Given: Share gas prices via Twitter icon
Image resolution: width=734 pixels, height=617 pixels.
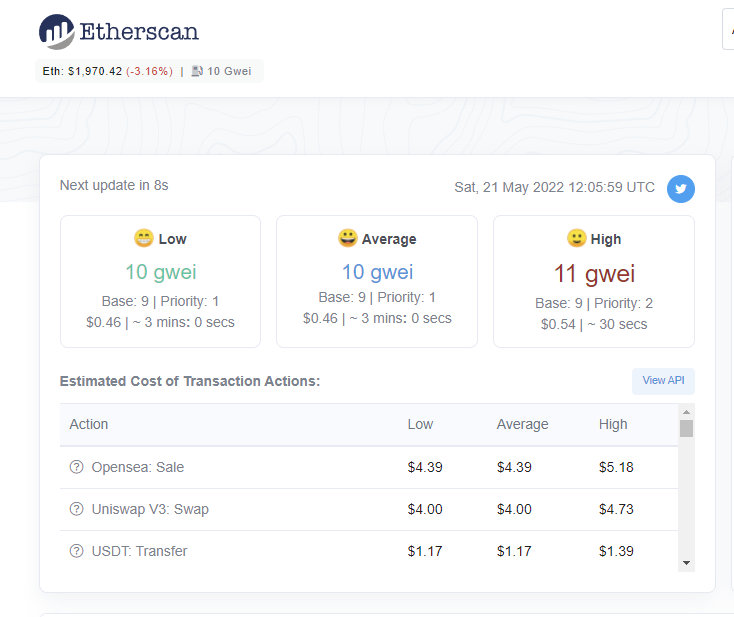Looking at the screenshot, I should point(681,189).
